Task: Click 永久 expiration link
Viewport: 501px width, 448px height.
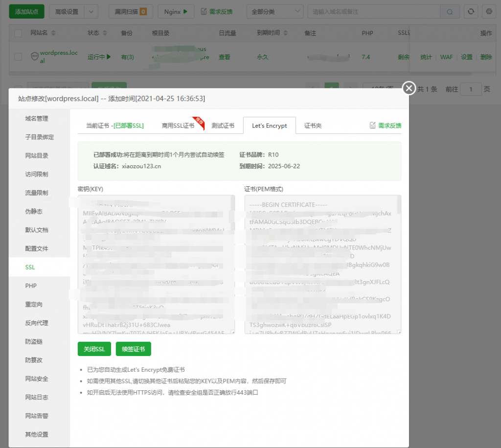Action: point(263,57)
